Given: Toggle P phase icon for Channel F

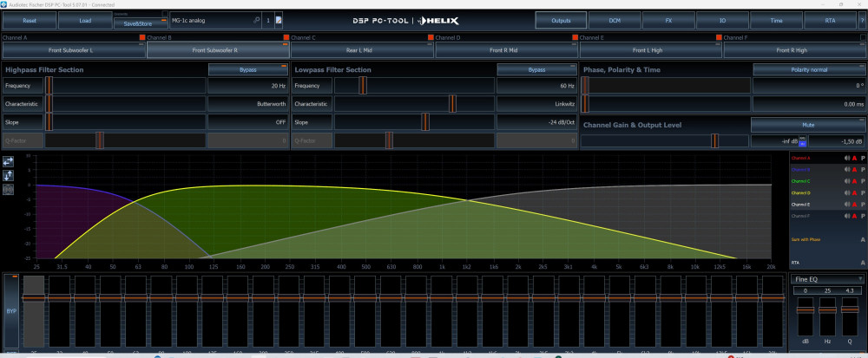Looking at the screenshot, I should pyautogui.click(x=863, y=216).
